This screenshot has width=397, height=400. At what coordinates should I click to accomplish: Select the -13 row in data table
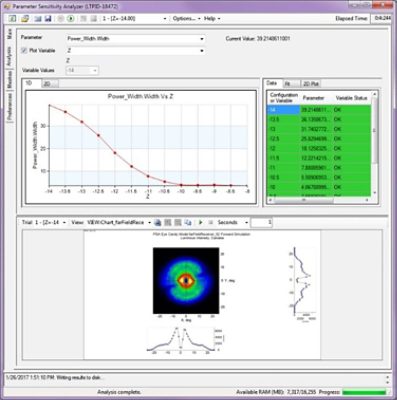point(319,129)
